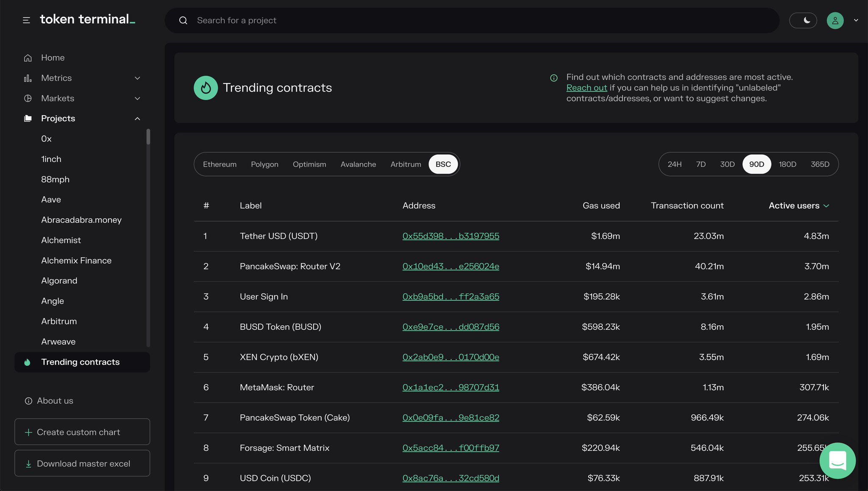Expand the Metrics dropdown
Screen dimensions: 868x491
(137, 78)
